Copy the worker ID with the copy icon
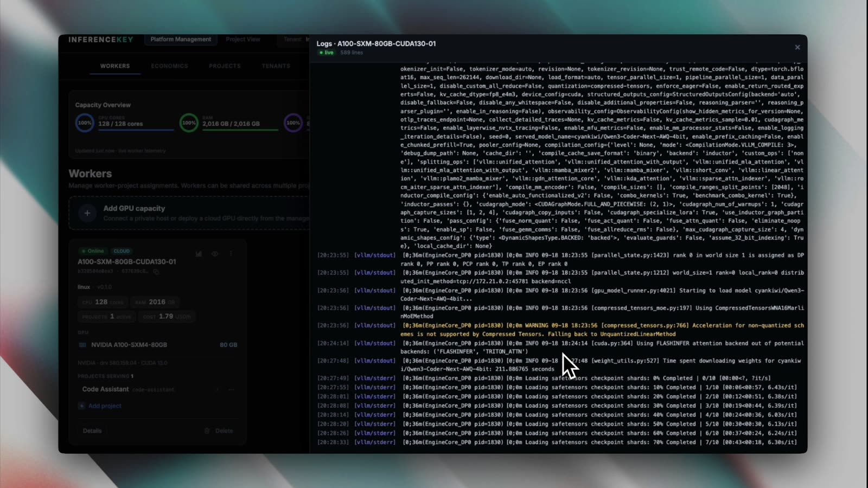 [156, 271]
